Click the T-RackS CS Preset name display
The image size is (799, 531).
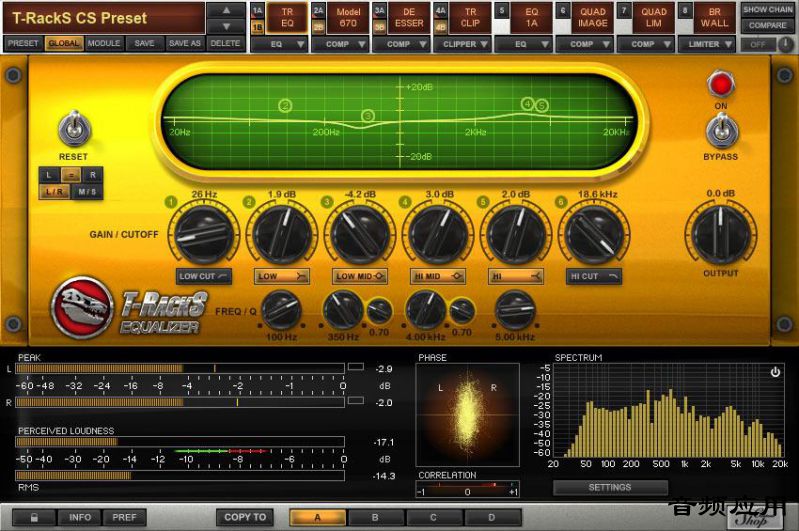104,18
